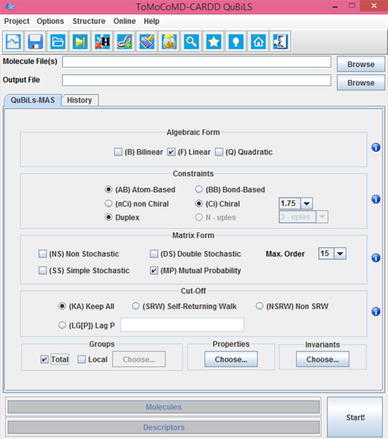Open the Project menu

pos(17,21)
